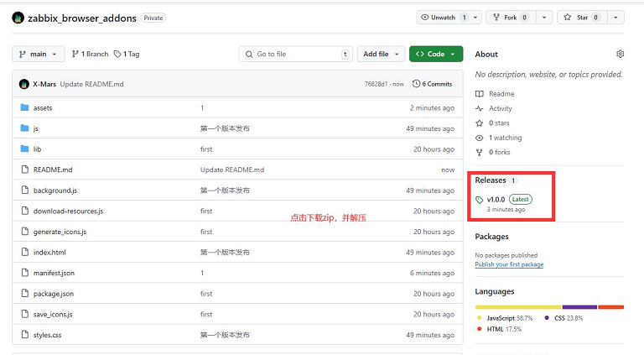This screenshot has width=644, height=355.
Task: Click the v1.0.0 release tag
Action: pyautogui.click(x=495, y=199)
